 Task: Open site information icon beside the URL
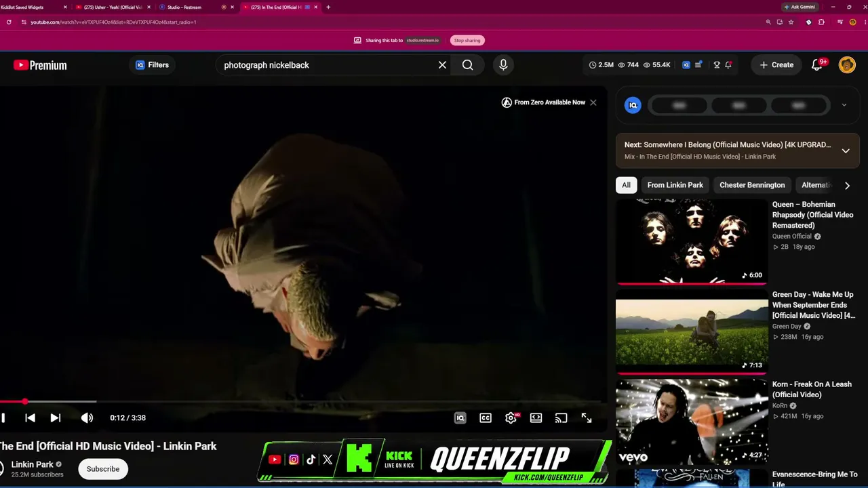[24, 22]
